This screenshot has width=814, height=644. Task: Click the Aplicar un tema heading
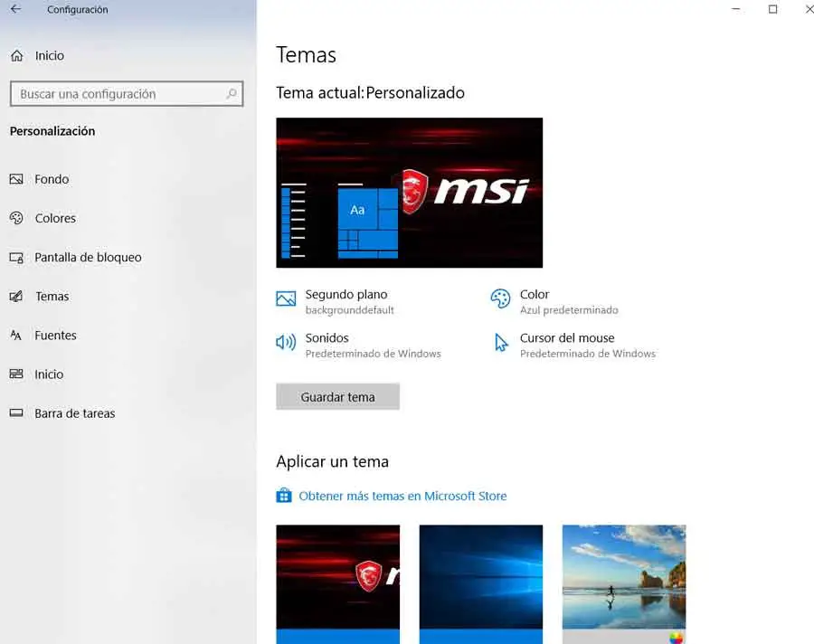point(332,461)
